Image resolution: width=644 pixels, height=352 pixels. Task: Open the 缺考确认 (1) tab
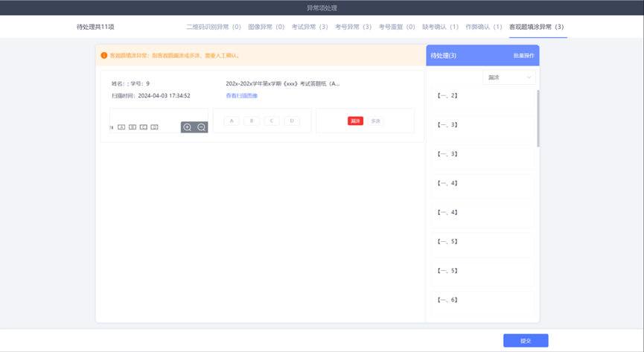click(440, 27)
